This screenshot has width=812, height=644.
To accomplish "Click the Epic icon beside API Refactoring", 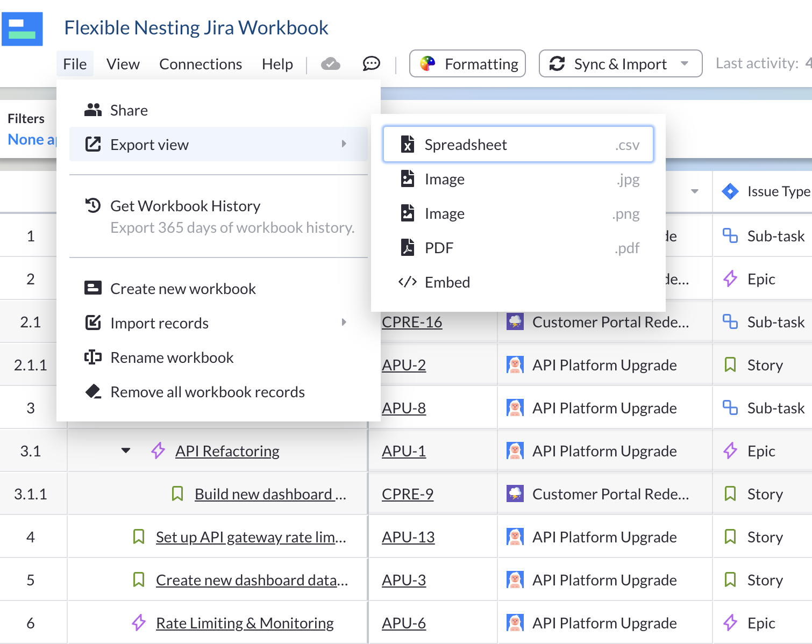I will pos(158,450).
